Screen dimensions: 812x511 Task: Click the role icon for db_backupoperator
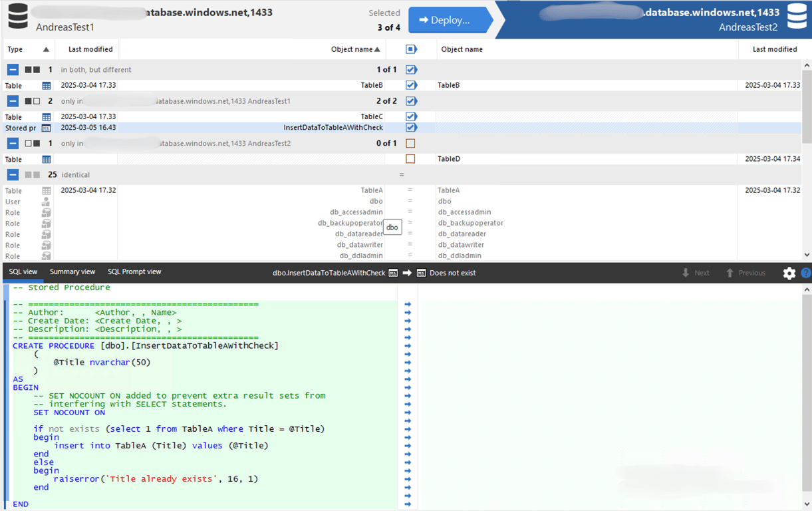(x=46, y=224)
